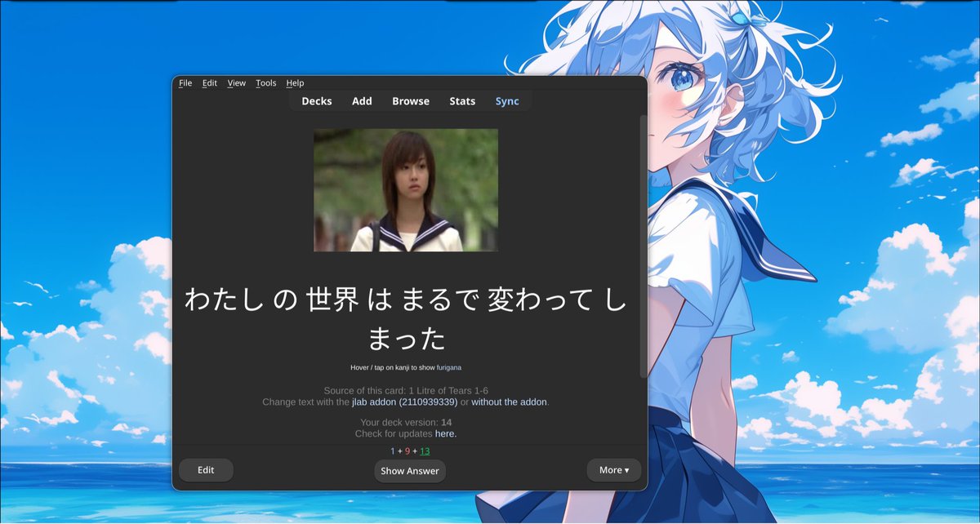Open the File menu
Viewport: 980px width, 524px height.
[185, 83]
